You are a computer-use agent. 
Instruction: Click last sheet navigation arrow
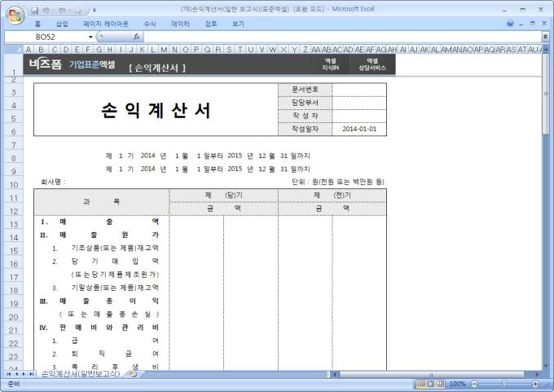pyautogui.click(x=32, y=374)
